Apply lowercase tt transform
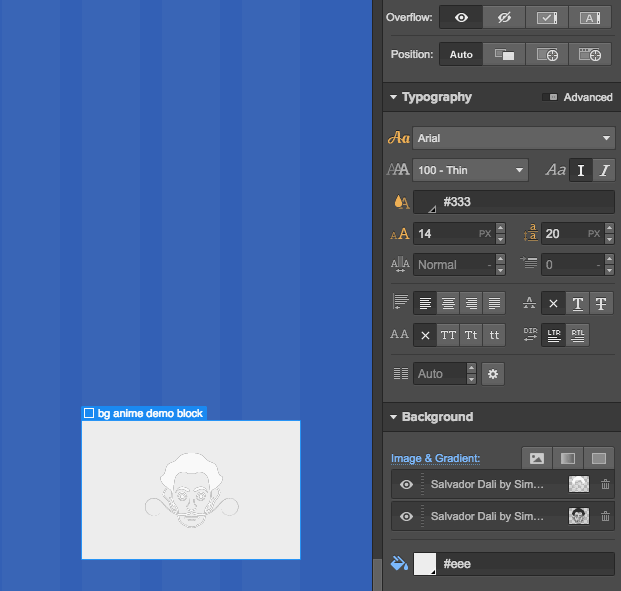 [494, 335]
